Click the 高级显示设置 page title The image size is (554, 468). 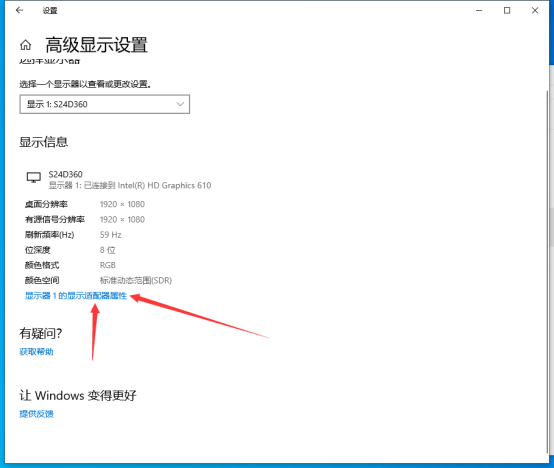click(96, 45)
